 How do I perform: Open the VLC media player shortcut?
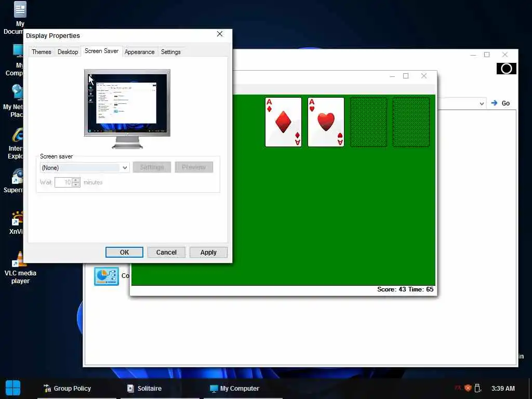click(x=20, y=268)
